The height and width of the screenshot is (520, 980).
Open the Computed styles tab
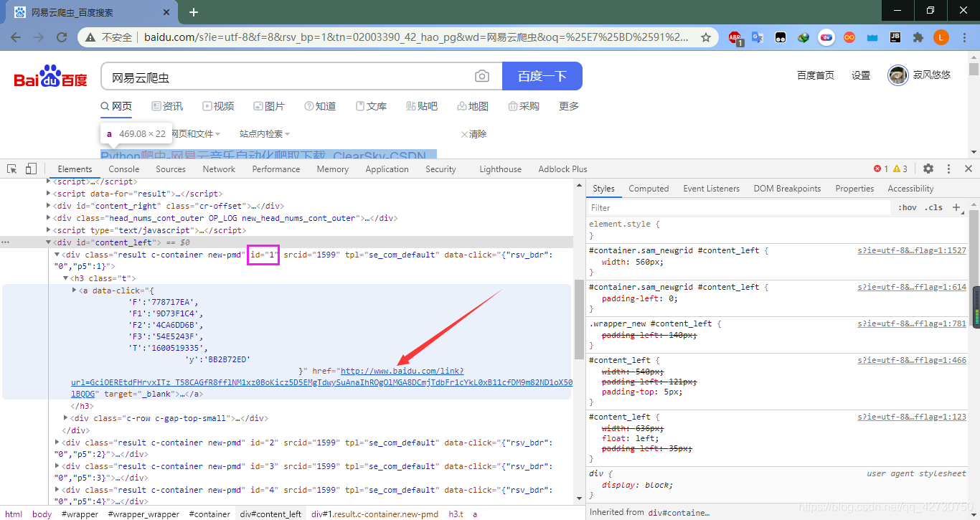[649, 189]
